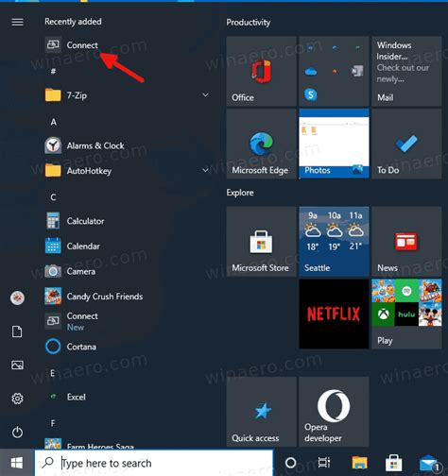
Task: Open Cortana circle on the taskbar
Action: point(290,463)
